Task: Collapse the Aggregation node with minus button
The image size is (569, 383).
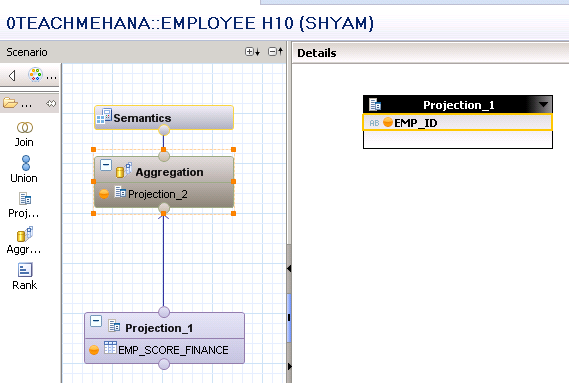Action: click(106, 165)
